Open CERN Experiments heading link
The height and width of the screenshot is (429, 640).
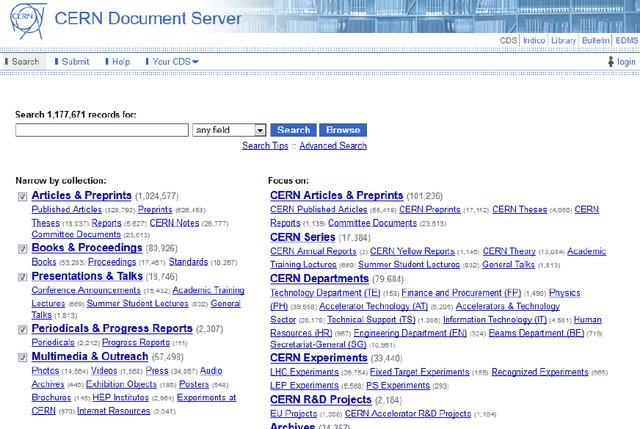319,358
